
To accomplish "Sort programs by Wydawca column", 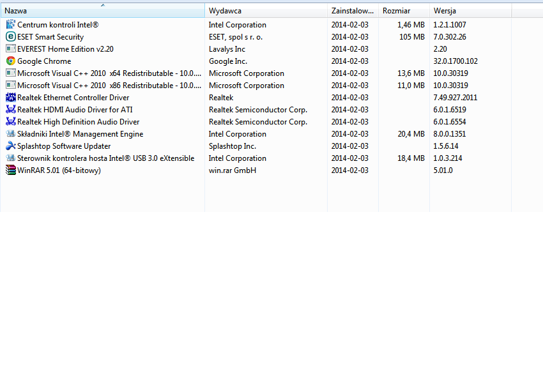I will pos(266,11).
